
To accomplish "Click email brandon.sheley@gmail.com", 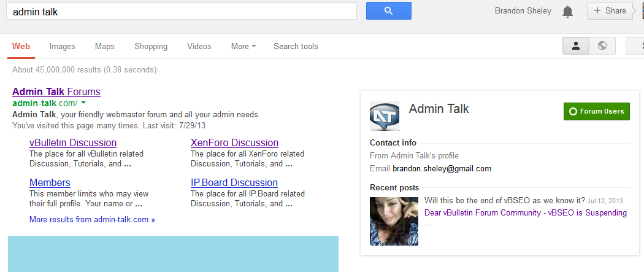I will coord(442,169).
